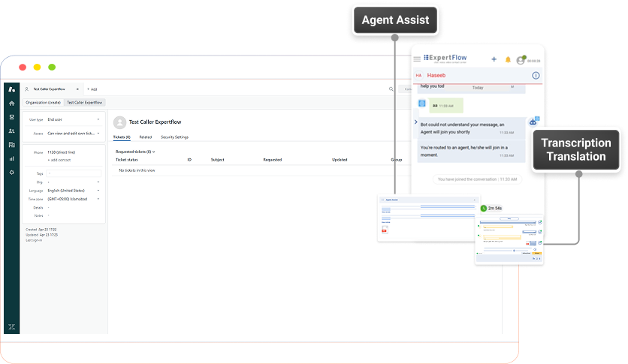Click the ID column header

coord(189,160)
